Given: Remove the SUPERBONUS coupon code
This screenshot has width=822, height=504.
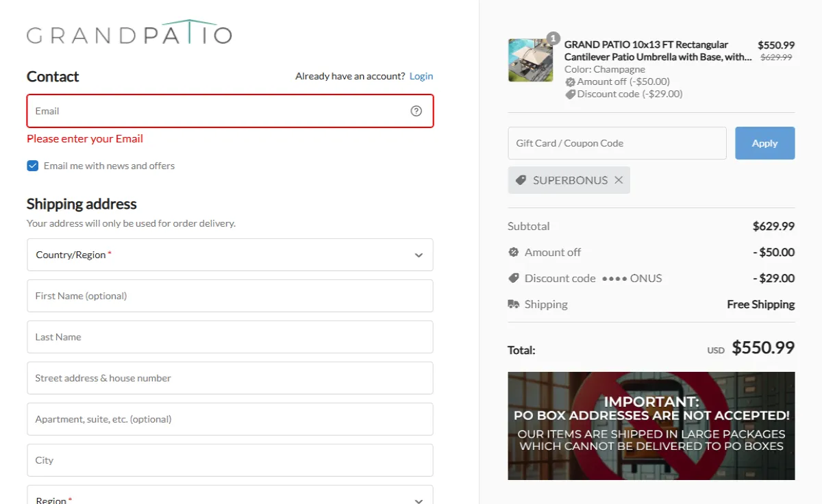Looking at the screenshot, I should point(619,180).
